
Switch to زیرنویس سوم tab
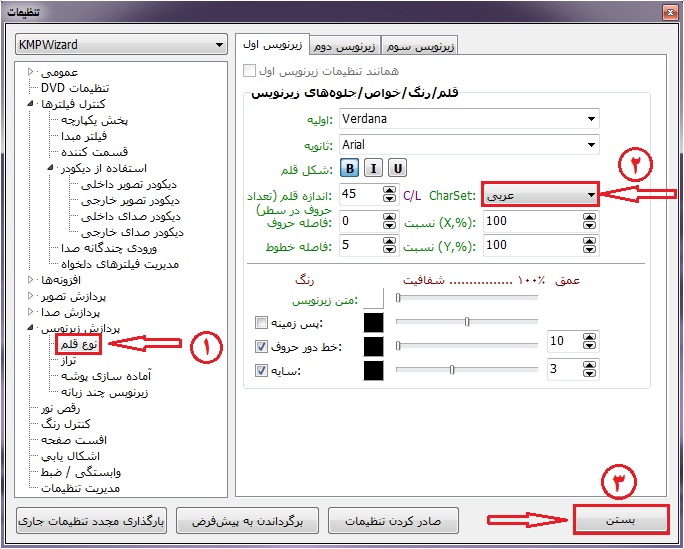click(419, 47)
